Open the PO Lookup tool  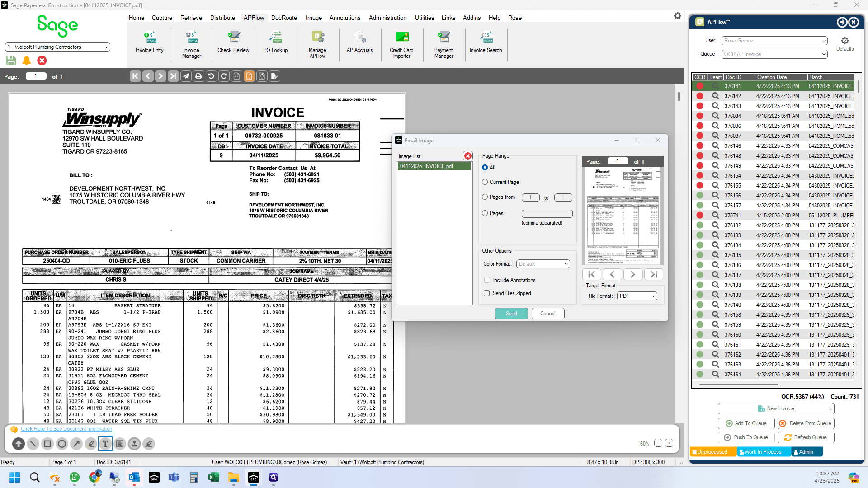pos(276,43)
